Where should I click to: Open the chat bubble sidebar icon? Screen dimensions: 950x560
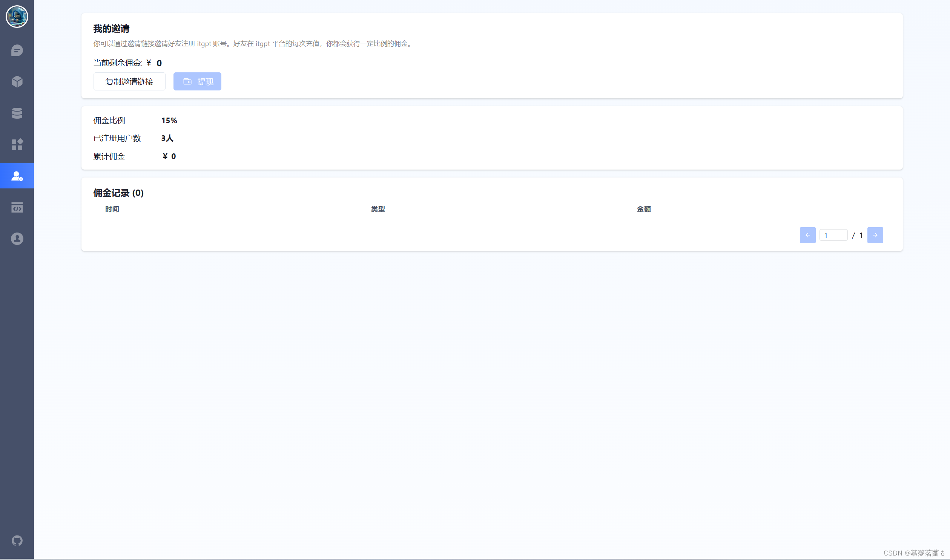coord(17,50)
